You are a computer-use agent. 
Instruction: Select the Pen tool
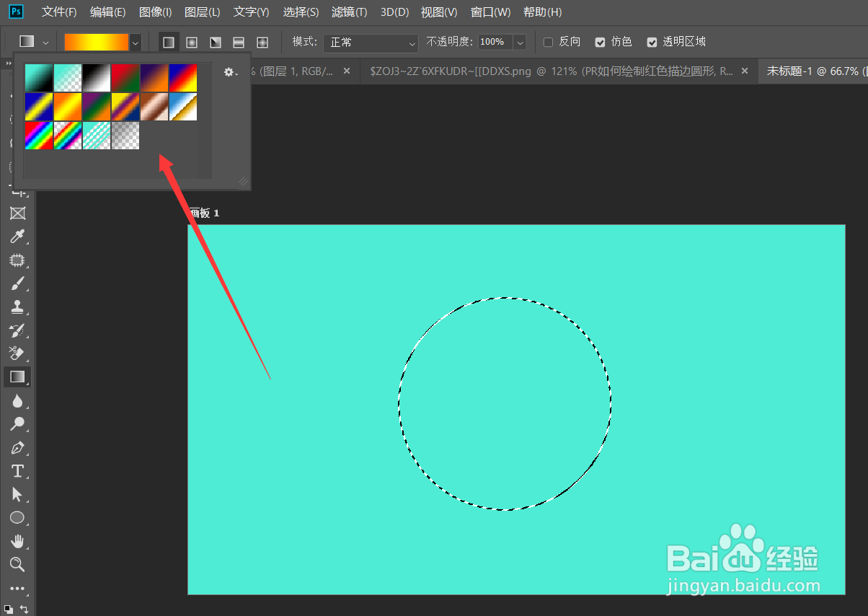point(17,447)
